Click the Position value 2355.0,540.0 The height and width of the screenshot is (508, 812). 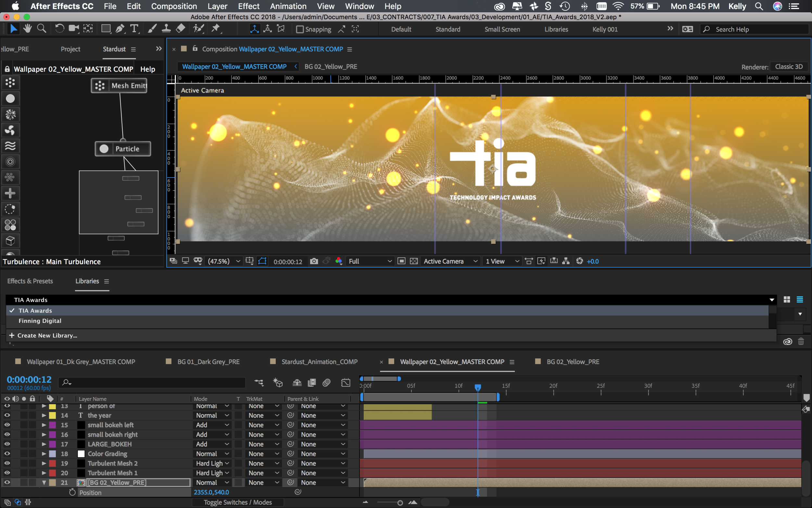211,492
